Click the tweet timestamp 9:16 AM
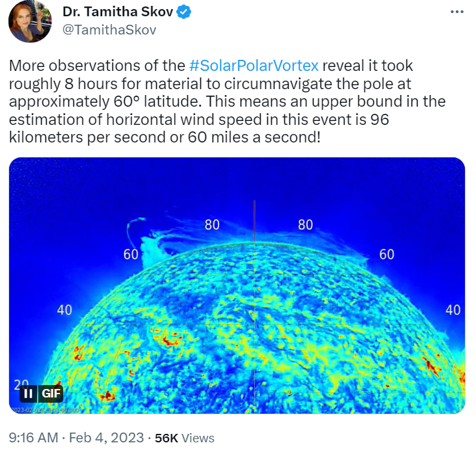Screen dimensions: 476x456 [33, 438]
